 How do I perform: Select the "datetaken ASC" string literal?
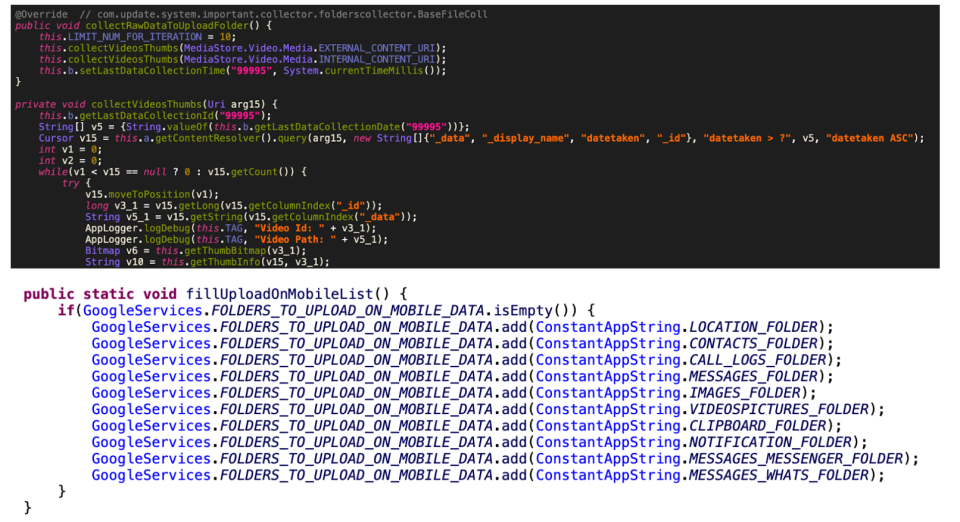click(x=869, y=138)
